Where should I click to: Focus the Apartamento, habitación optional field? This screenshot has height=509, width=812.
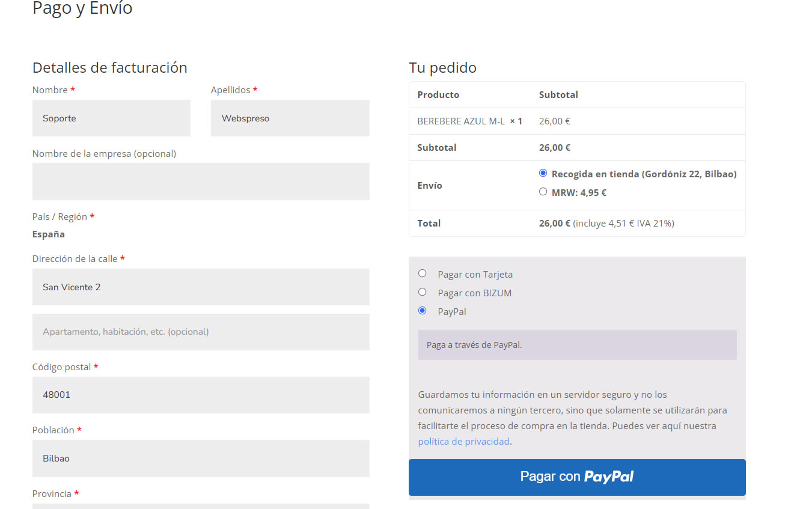coord(201,332)
